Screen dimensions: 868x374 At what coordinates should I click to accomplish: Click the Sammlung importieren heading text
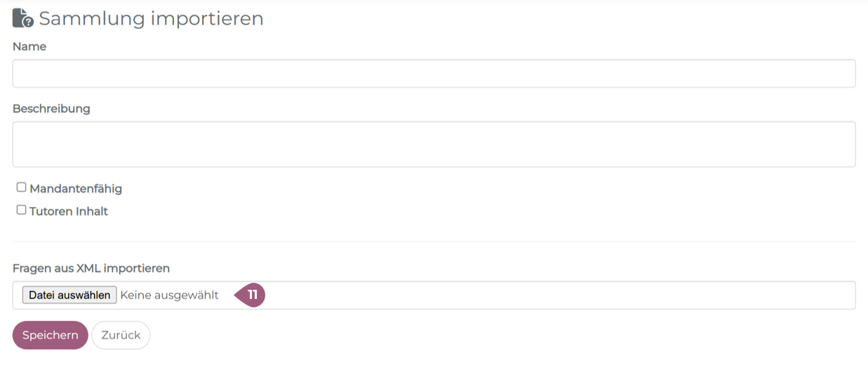point(151,19)
